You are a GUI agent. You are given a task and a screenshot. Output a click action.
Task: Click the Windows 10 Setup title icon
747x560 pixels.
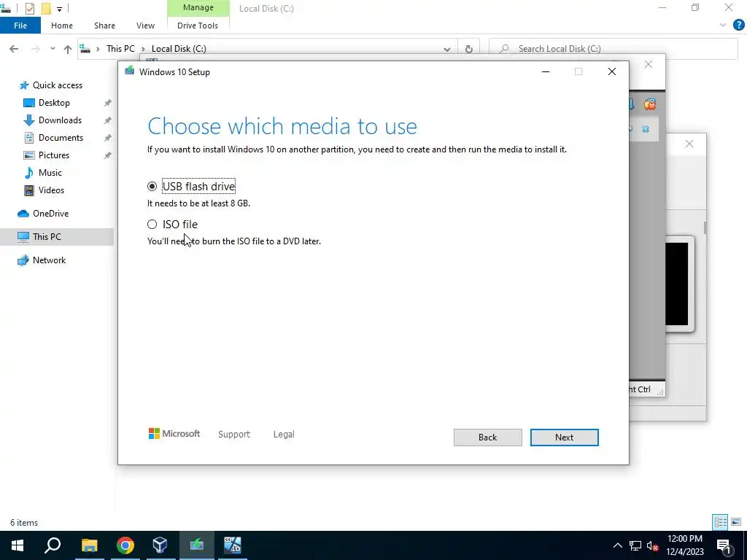pyautogui.click(x=129, y=71)
